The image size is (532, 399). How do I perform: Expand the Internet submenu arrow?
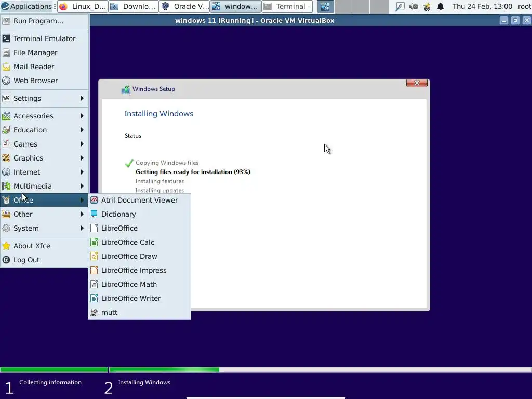pos(82,172)
